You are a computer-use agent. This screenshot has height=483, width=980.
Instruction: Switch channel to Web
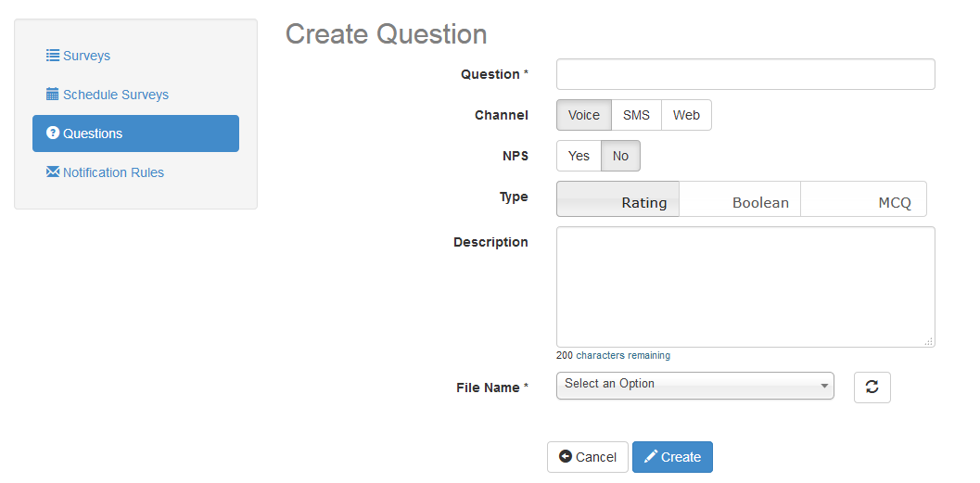(686, 115)
